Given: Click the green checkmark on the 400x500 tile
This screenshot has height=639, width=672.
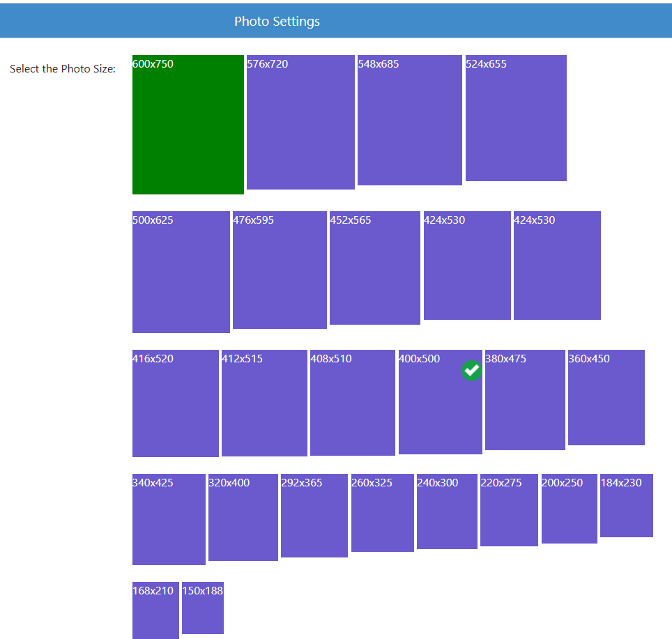Looking at the screenshot, I should point(472,371).
